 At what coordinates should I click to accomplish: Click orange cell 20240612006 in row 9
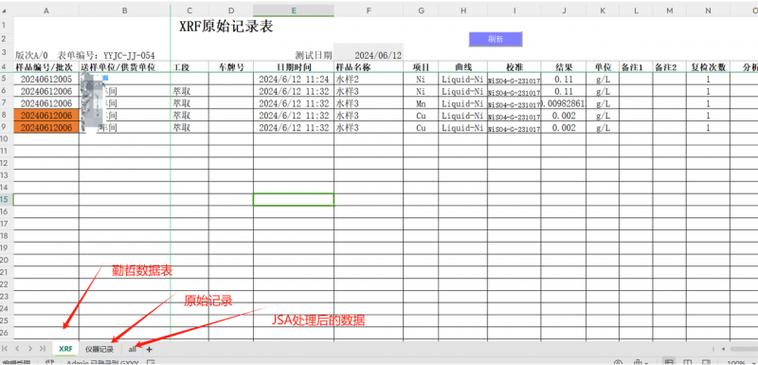pos(46,128)
